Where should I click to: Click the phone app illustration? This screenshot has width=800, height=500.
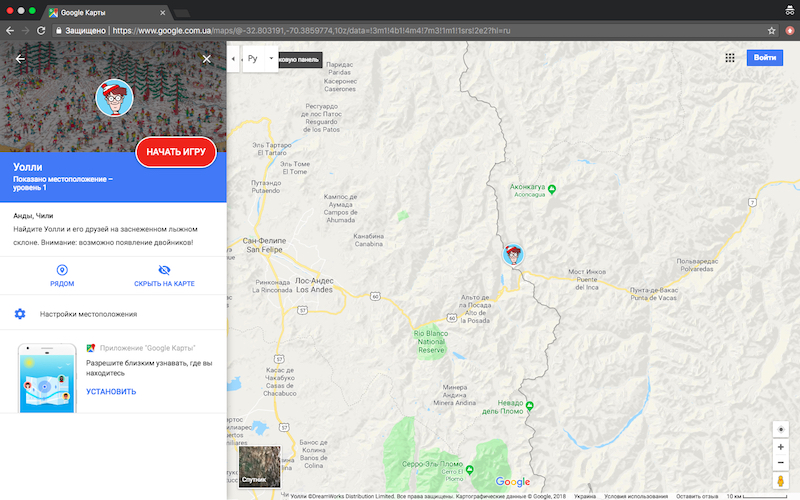(x=47, y=378)
